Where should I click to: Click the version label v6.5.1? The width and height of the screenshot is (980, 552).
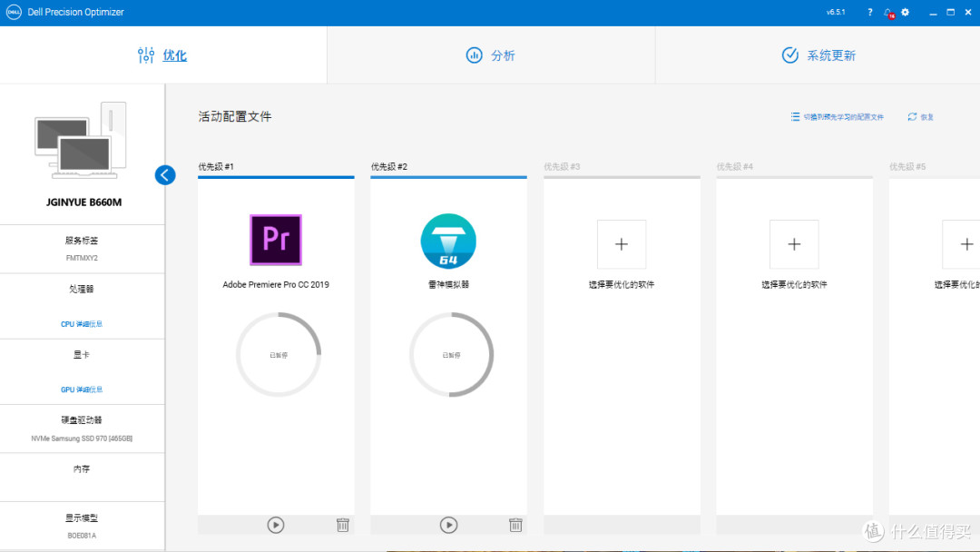point(836,12)
